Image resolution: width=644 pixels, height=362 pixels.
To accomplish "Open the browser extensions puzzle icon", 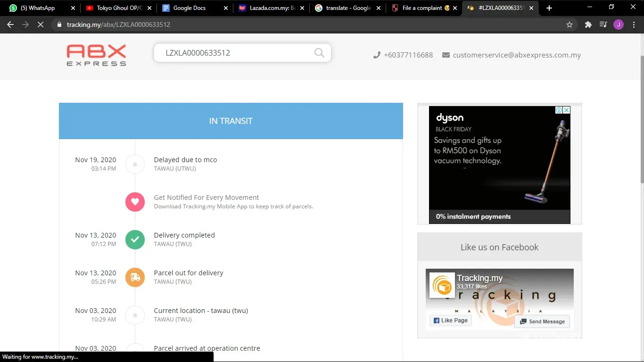I will [588, 25].
